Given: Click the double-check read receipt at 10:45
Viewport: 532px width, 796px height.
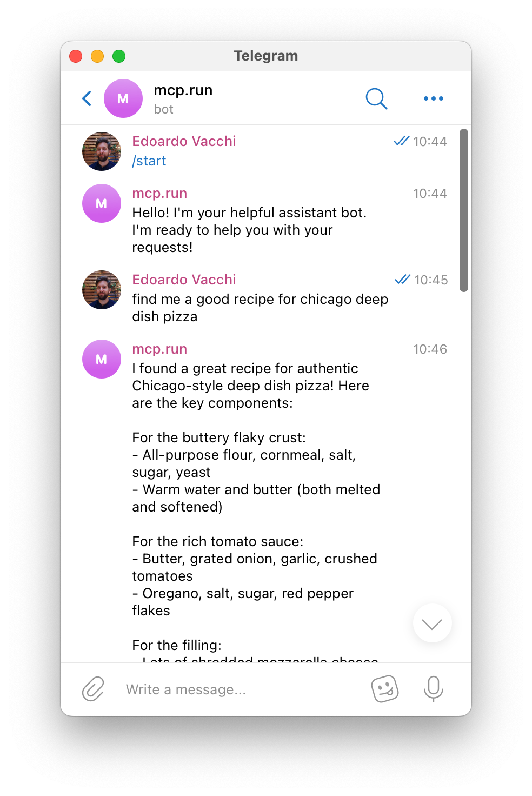Looking at the screenshot, I should (x=403, y=280).
